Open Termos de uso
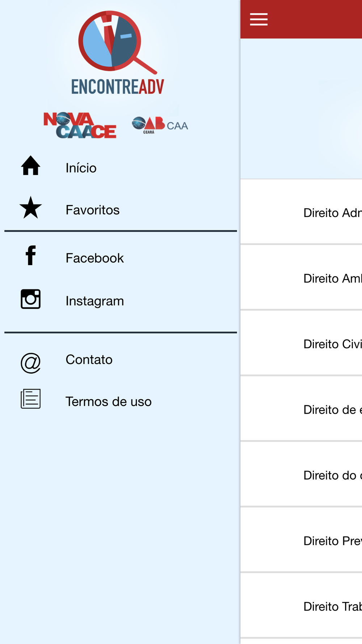Screen dimensions: 362x644 121,401
